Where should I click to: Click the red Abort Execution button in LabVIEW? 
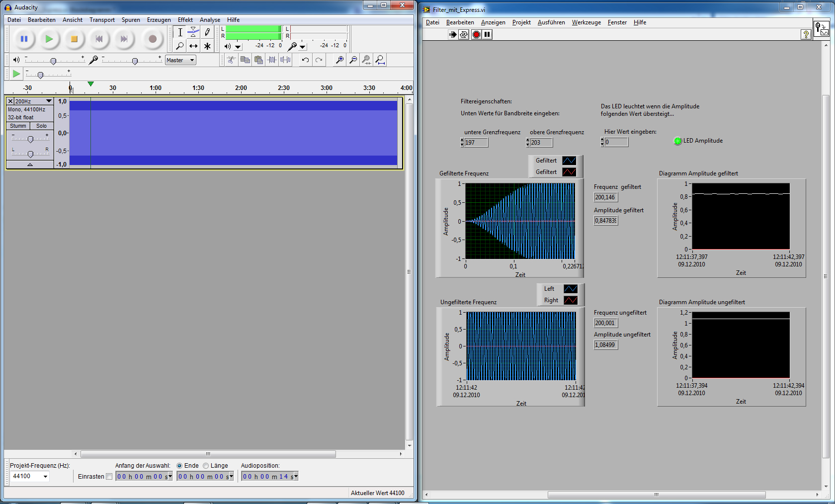476,34
